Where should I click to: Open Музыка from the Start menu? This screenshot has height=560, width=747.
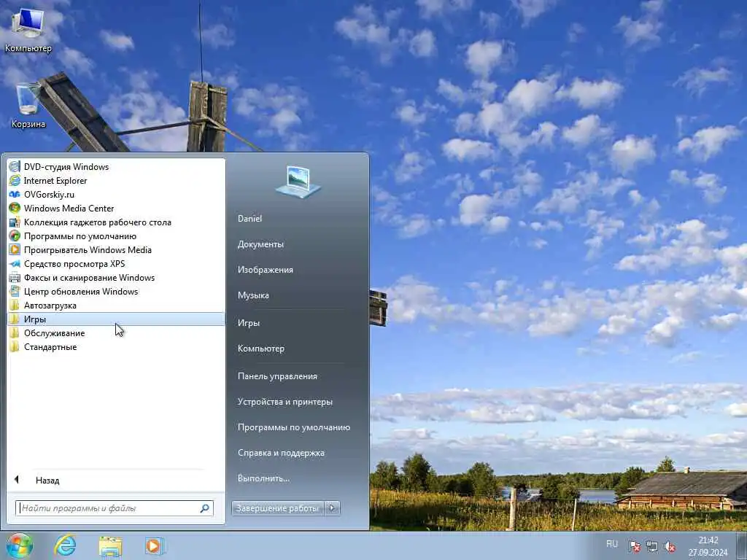click(253, 295)
